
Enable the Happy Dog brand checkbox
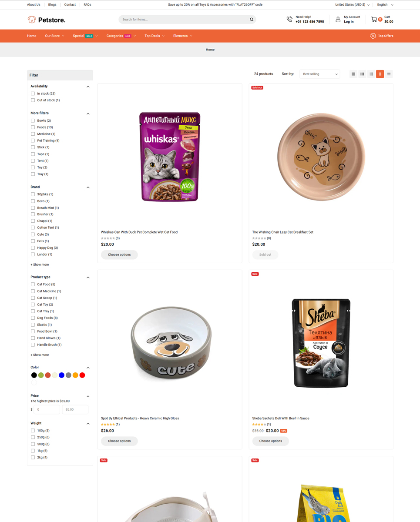[33, 248]
